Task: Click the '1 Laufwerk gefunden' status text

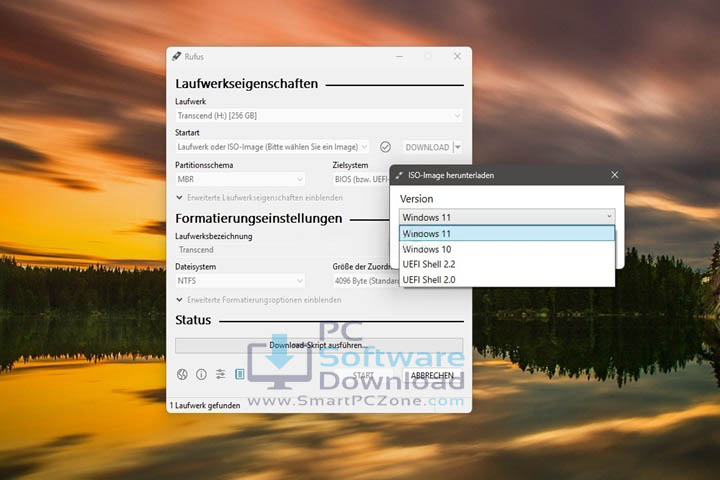Action: pyautogui.click(x=205, y=406)
